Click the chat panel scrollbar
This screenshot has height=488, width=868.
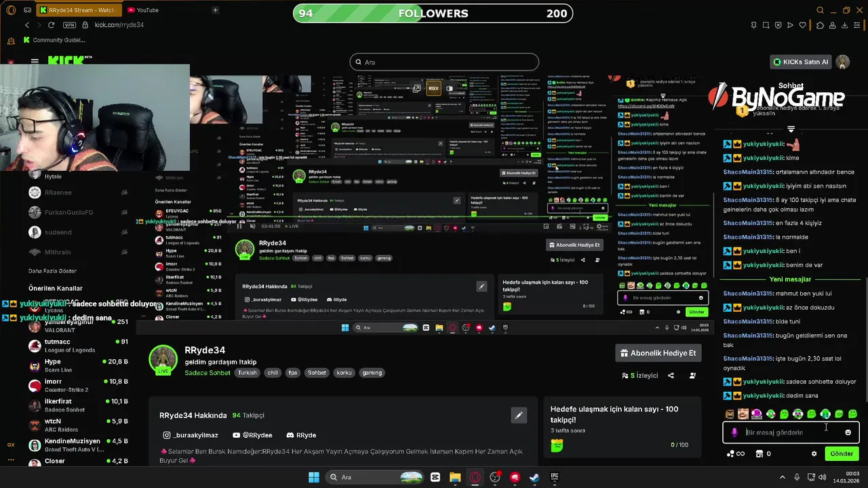point(865,339)
